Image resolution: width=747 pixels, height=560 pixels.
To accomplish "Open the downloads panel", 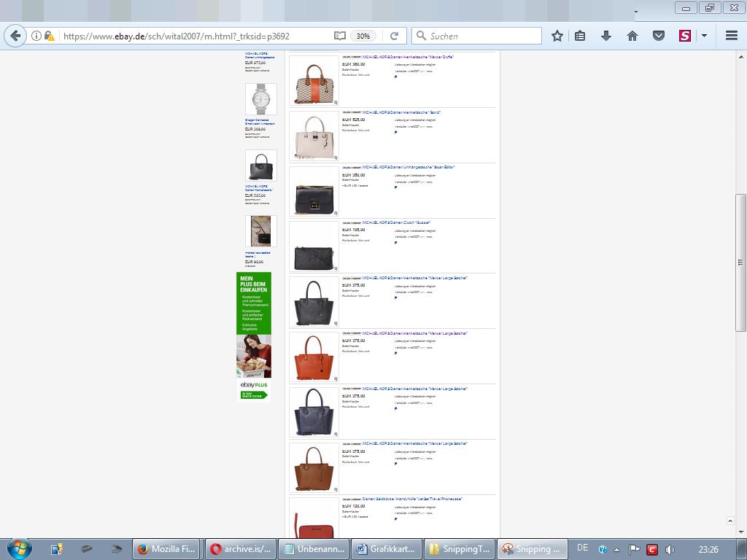I will point(606,36).
